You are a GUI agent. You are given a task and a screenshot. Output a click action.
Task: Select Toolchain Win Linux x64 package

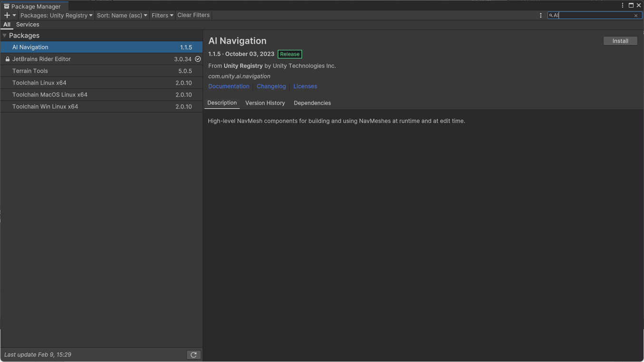point(101,106)
